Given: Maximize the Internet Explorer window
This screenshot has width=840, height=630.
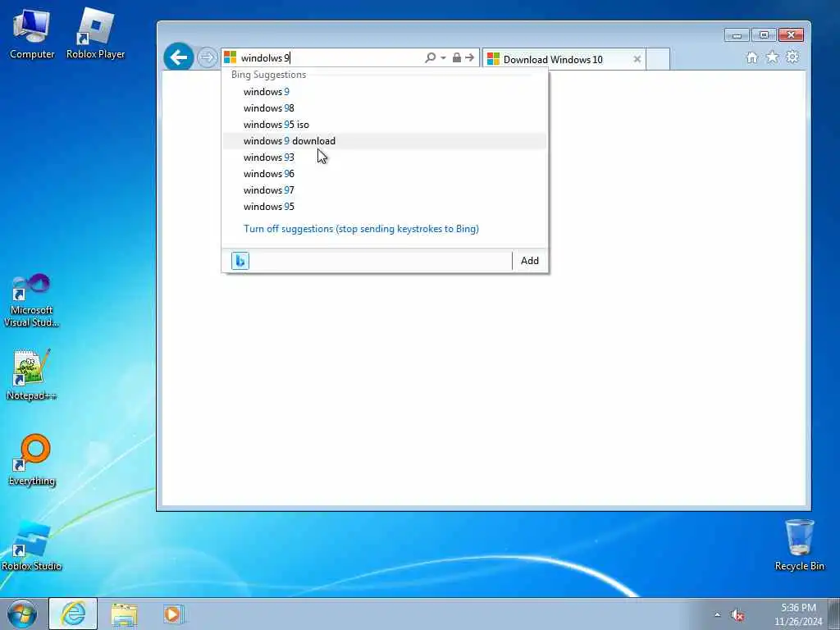Looking at the screenshot, I should (764, 35).
